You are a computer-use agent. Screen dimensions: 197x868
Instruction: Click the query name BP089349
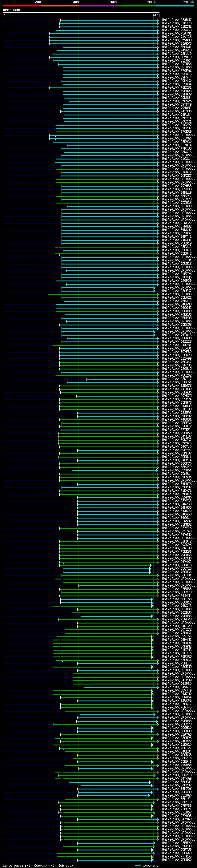click(11, 10)
